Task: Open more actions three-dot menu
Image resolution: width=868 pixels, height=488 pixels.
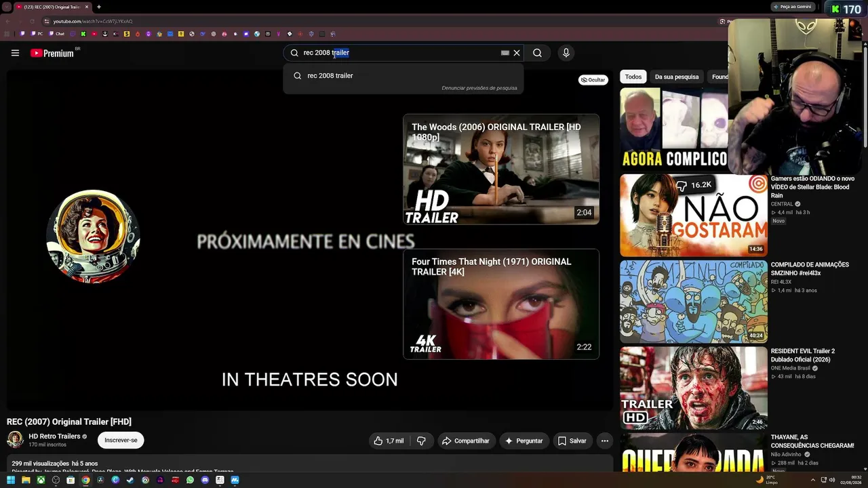Action: [605, 441]
